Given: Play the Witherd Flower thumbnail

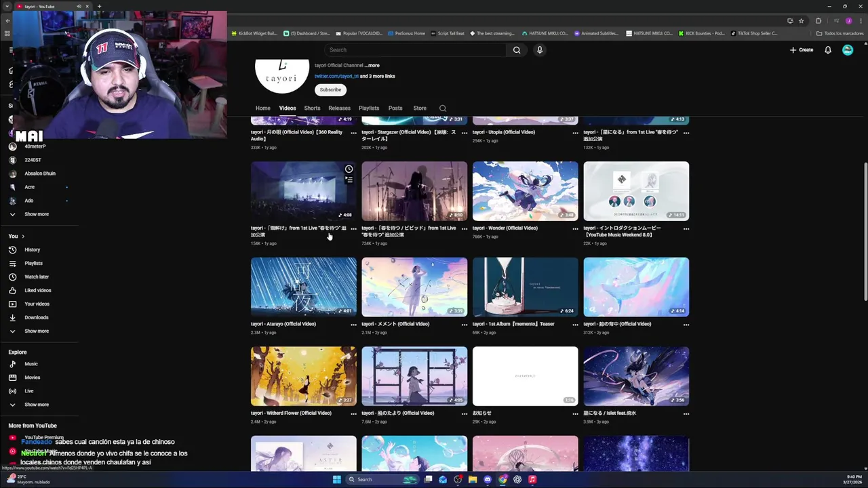Looking at the screenshot, I should tap(304, 376).
